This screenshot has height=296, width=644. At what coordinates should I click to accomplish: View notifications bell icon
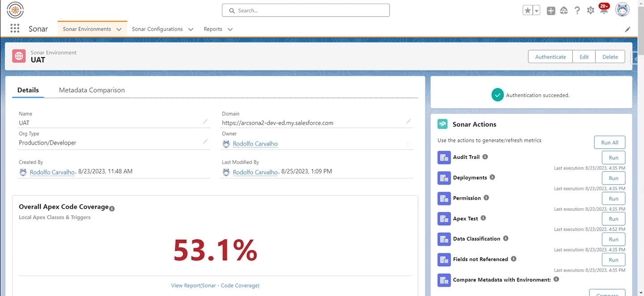pyautogui.click(x=604, y=11)
